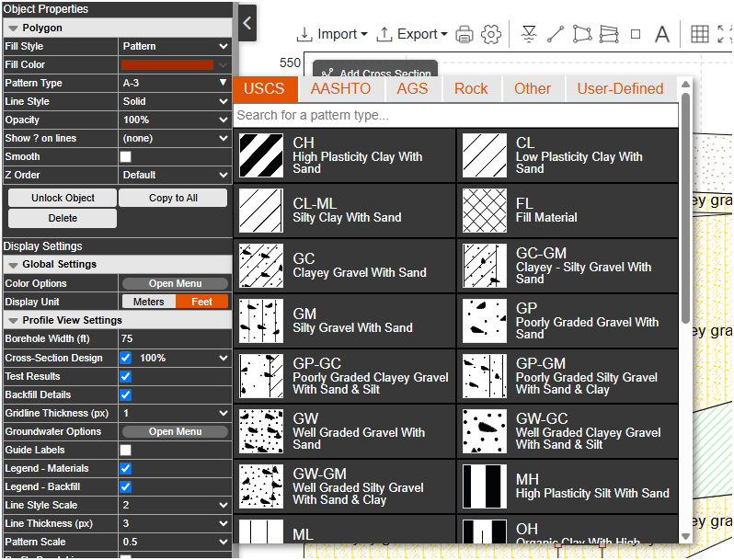Image resolution: width=734 pixels, height=560 pixels.
Task: Click the Delete button
Action: pyautogui.click(x=63, y=218)
